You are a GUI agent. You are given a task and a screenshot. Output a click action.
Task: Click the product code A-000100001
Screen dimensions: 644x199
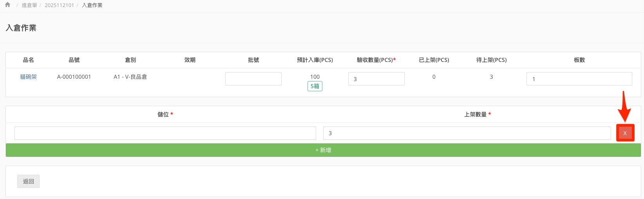pyautogui.click(x=74, y=77)
